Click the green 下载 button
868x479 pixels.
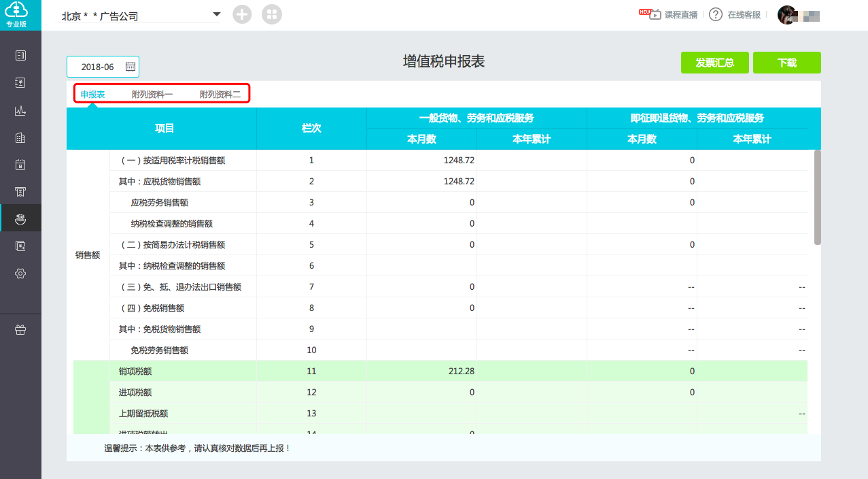[x=786, y=63]
